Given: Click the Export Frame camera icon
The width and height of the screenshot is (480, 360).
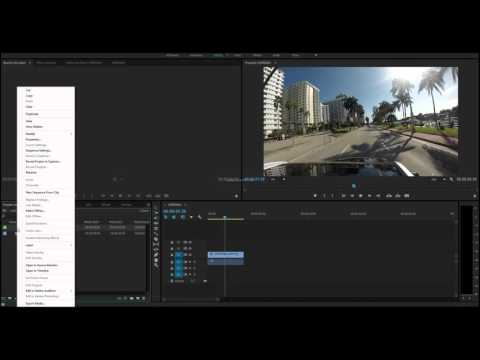Looking at the screenshot, I should (407, 196).
